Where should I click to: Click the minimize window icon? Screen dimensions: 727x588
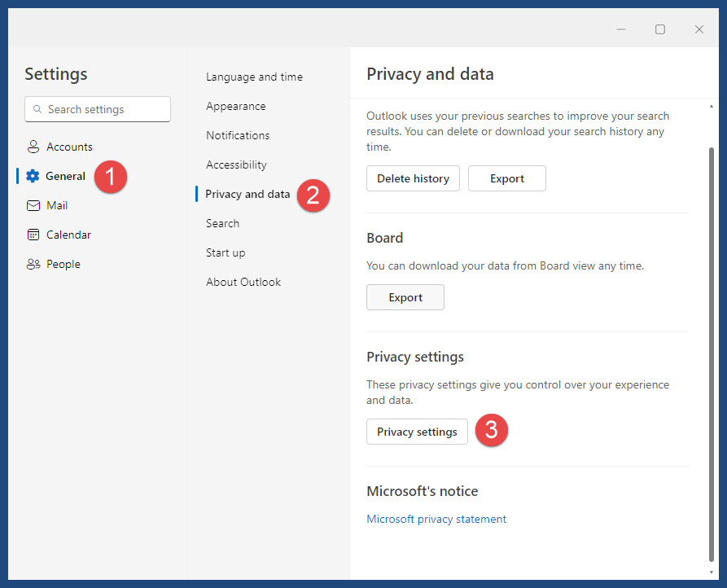[621, 29]
